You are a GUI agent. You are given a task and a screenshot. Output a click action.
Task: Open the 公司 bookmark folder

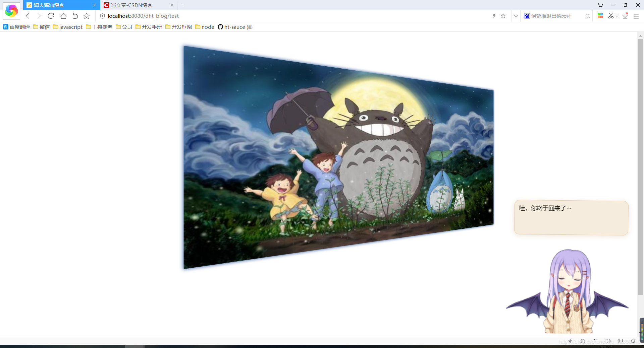pyautogui.click(x=124, y=27)
